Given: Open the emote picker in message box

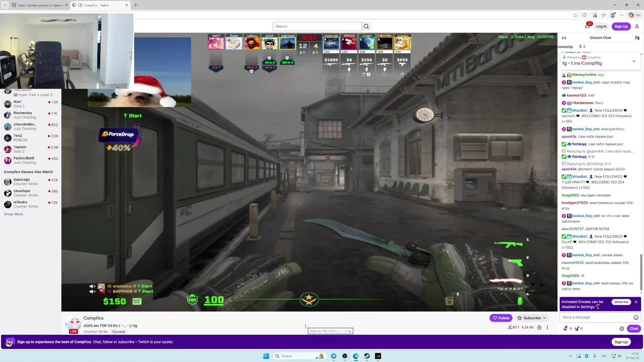Looking at the screenshot, I should click(x=636, y=317).
